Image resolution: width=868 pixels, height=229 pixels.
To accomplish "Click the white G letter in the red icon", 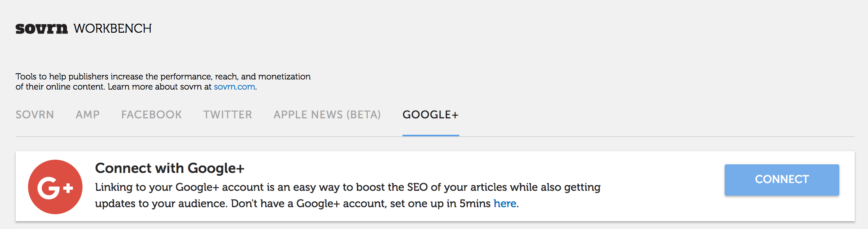I will tap(49, 188).
